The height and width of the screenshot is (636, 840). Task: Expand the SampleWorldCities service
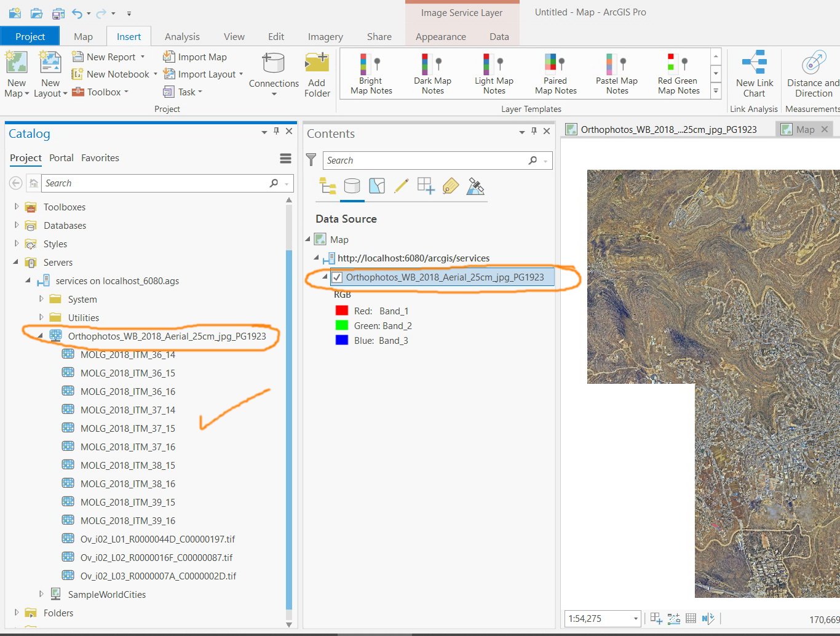point(41,594)
